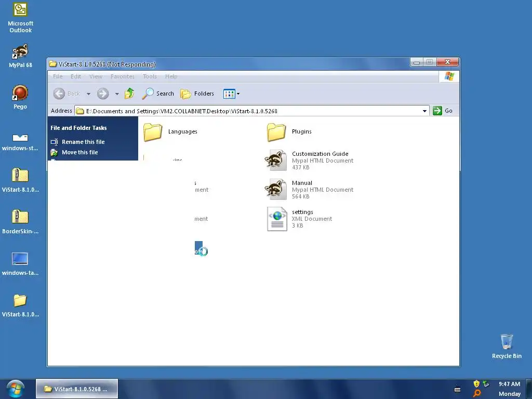Minimize the ViStart Explorer window
The height and width of the screenshot is (399, 532).
pyautogui.click(x=417, y=62)
